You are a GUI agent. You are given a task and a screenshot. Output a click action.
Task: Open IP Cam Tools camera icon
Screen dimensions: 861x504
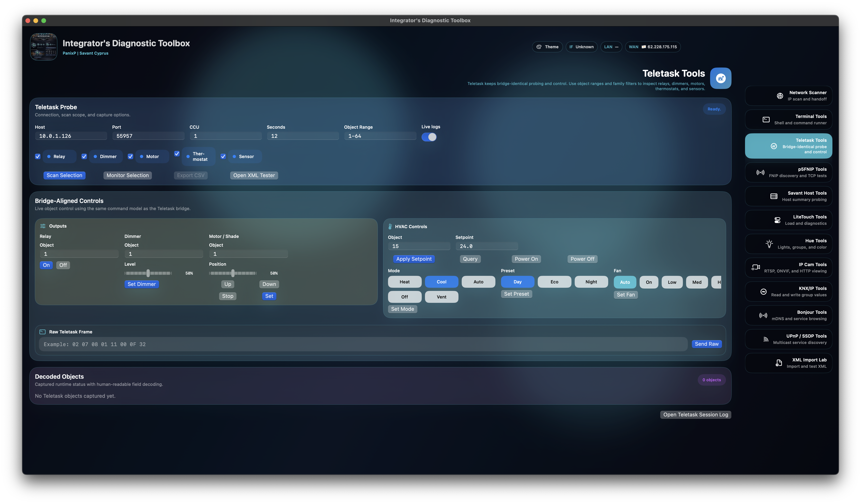point(755,267)
